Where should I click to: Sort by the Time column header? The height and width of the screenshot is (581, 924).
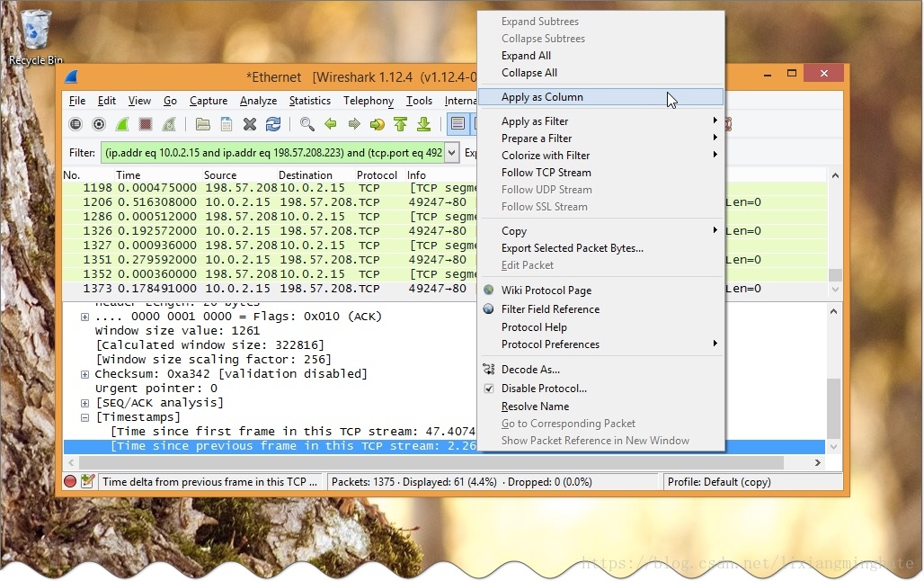point(158,175)
